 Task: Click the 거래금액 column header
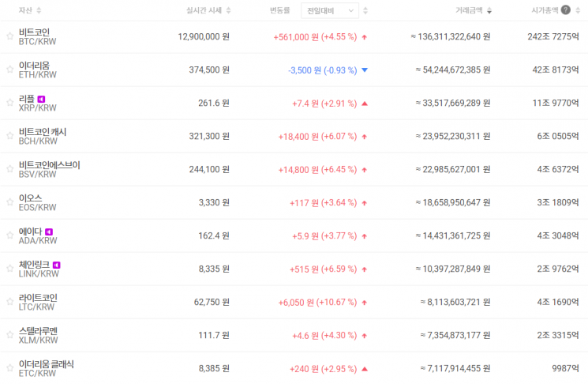point(469,10)
